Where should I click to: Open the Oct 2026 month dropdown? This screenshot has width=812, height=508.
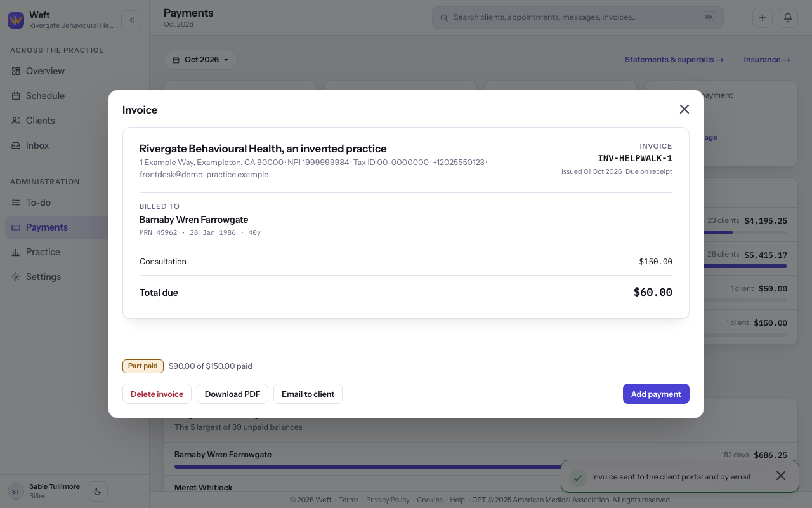pyautogui.click(x=200, y=60)
